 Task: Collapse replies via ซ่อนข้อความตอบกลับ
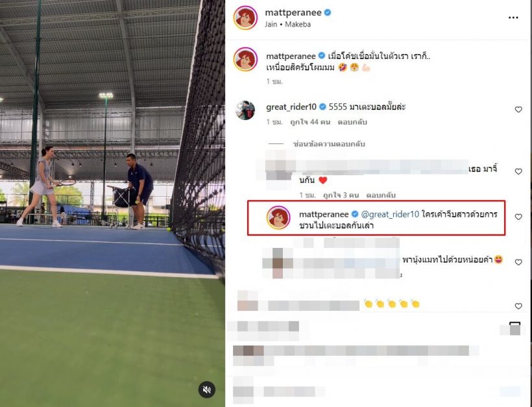coord(329,144)
